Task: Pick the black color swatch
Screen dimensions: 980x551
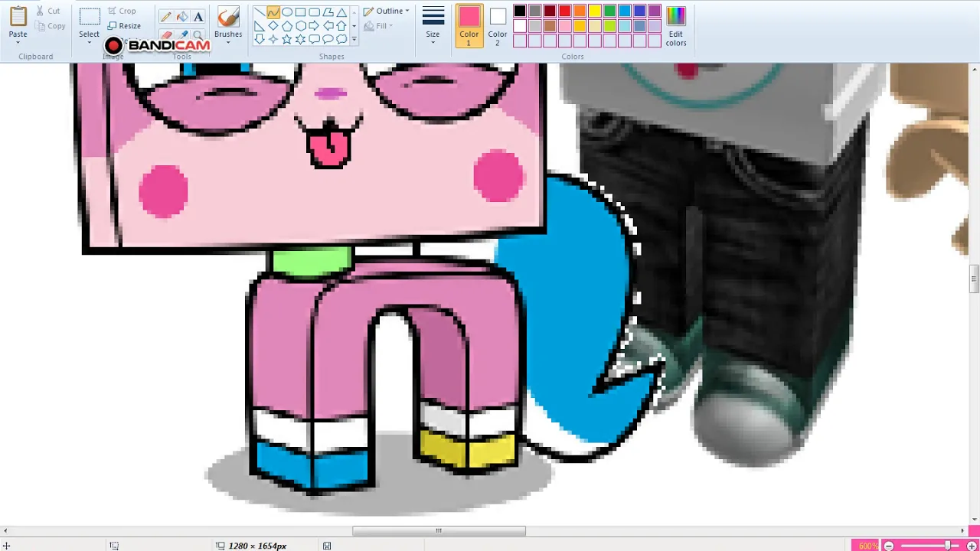Action: pos(520,11)
